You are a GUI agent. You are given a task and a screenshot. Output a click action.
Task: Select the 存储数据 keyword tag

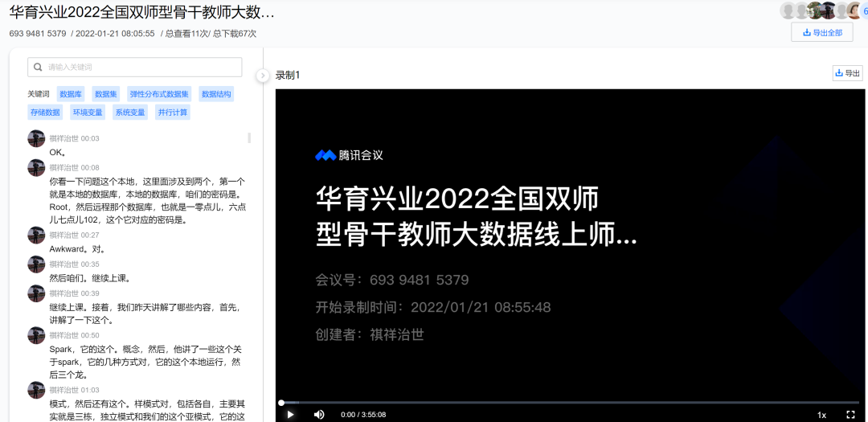[45, 113]
